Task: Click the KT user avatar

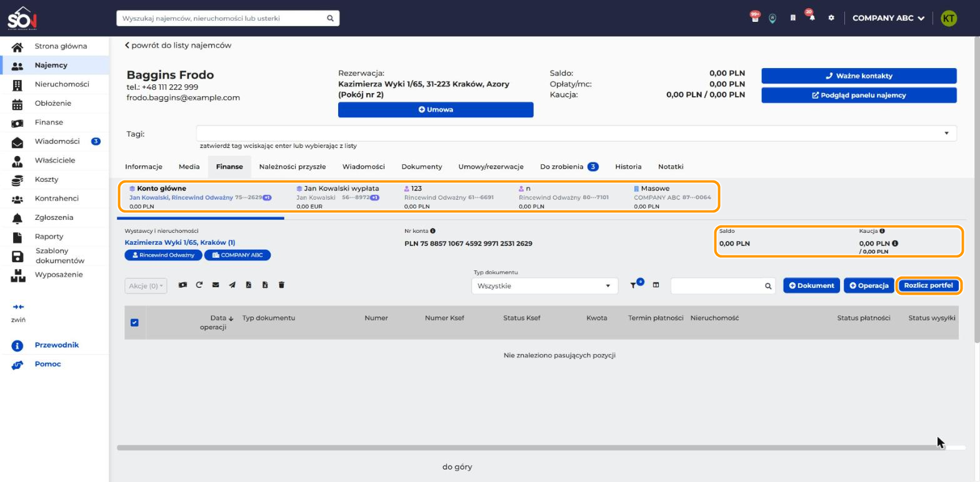Action: pos(949,18)
